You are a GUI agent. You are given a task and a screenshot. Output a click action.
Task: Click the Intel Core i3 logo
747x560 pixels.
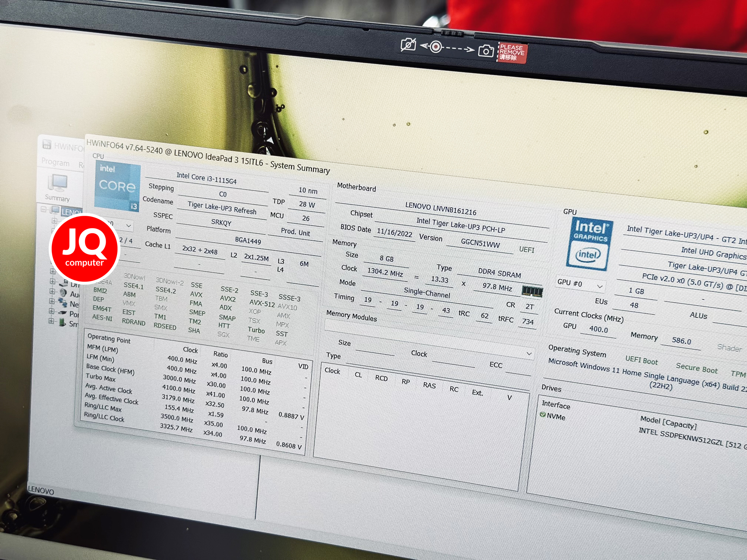[x=117, y=186]
